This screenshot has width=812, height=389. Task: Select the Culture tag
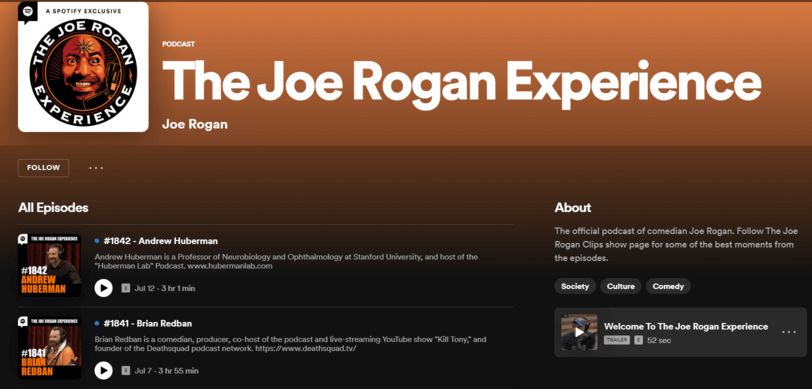coord(620,286)
